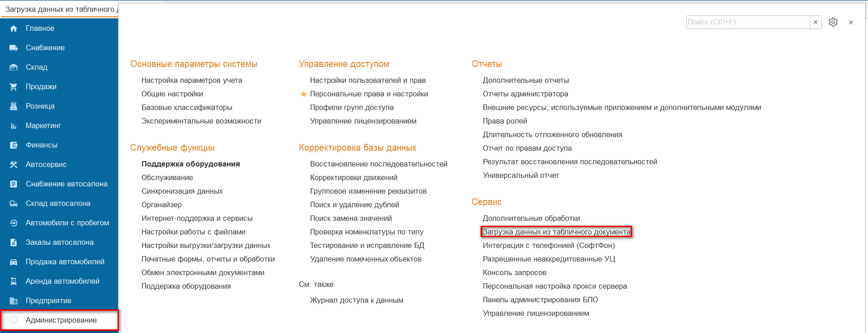Open Отчеты администратора
Viewport: 868px width, 333px height.
pyautogui.click(x=525, y=94)
